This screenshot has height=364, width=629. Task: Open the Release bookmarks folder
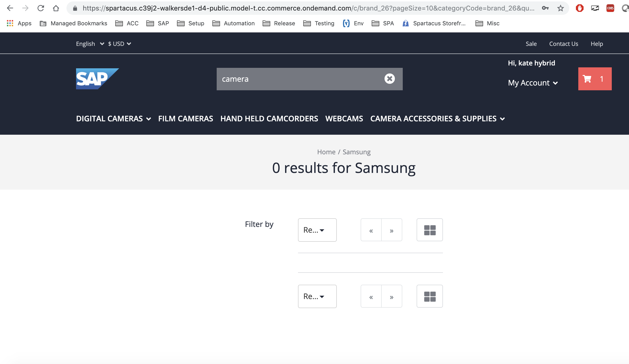tap(279, 23)
